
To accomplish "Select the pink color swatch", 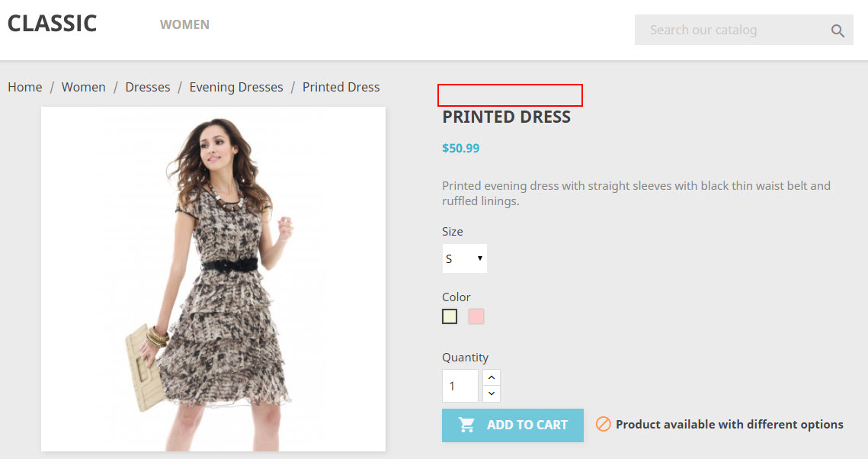I will pos(476,316).
